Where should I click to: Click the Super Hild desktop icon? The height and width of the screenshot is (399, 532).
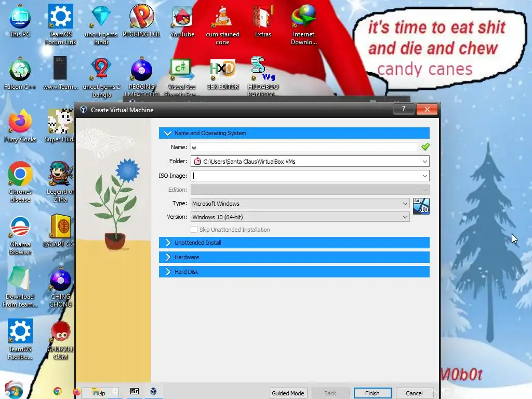tap(59, 126)
